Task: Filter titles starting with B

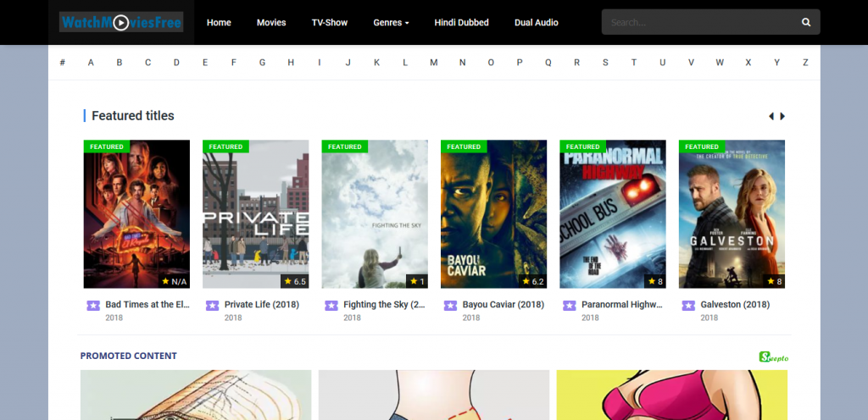Action: click(119, 63)
